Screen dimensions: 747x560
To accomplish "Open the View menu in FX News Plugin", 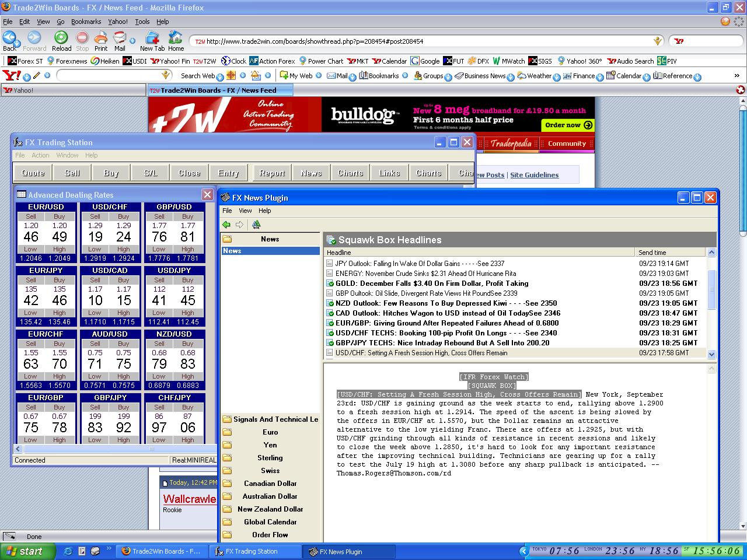I will (245, 211).
